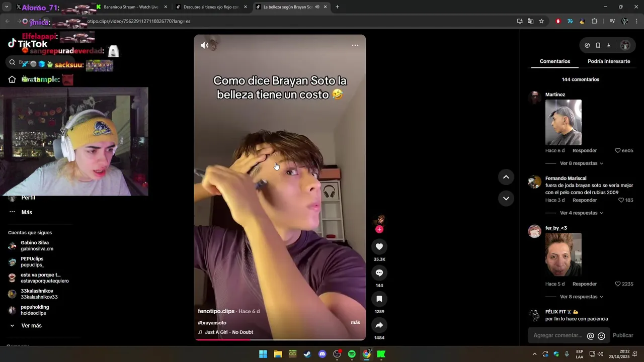644x362 pixels.
Task: Expand Ver 8 respuestas under Martinez comment
Action: (581, 163)
